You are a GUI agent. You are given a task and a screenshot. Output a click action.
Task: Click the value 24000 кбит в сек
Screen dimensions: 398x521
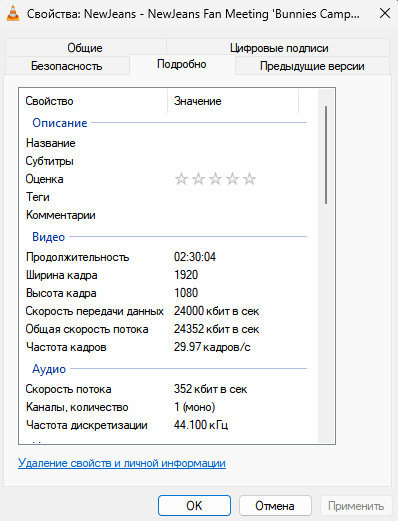click(x=216, y=311)
